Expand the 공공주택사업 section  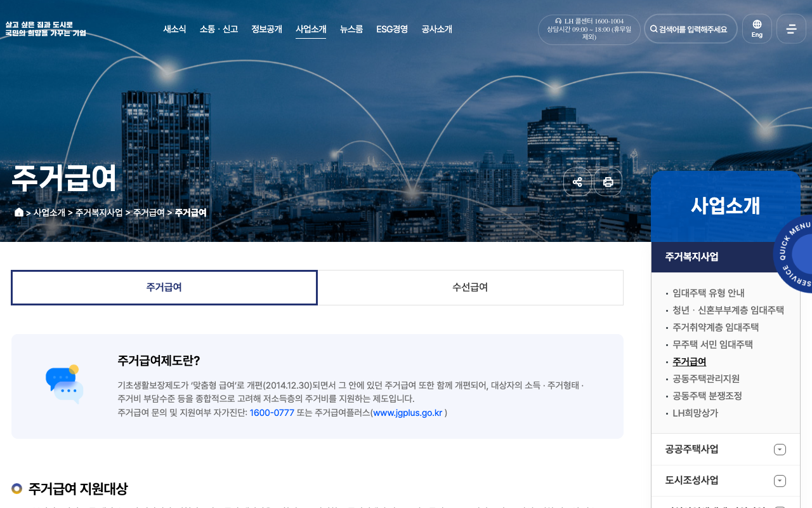726,450
